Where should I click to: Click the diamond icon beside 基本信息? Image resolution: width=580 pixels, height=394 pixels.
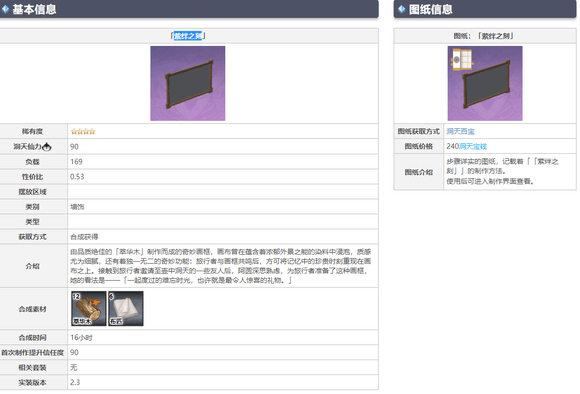point(5,9)
